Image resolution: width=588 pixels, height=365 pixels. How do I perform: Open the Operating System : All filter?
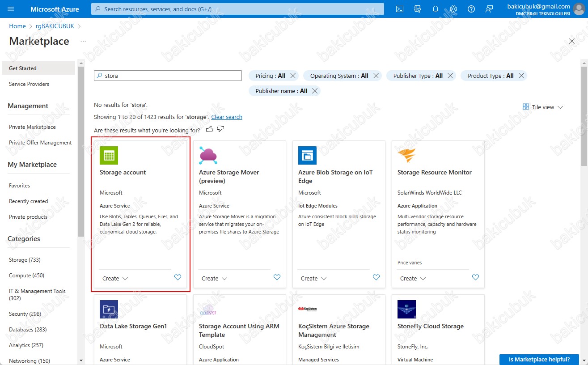click(x=339, y=76)
